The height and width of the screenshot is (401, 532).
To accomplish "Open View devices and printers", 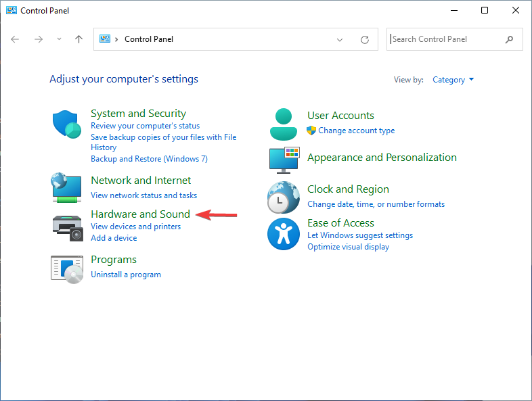I will point(136,227).
